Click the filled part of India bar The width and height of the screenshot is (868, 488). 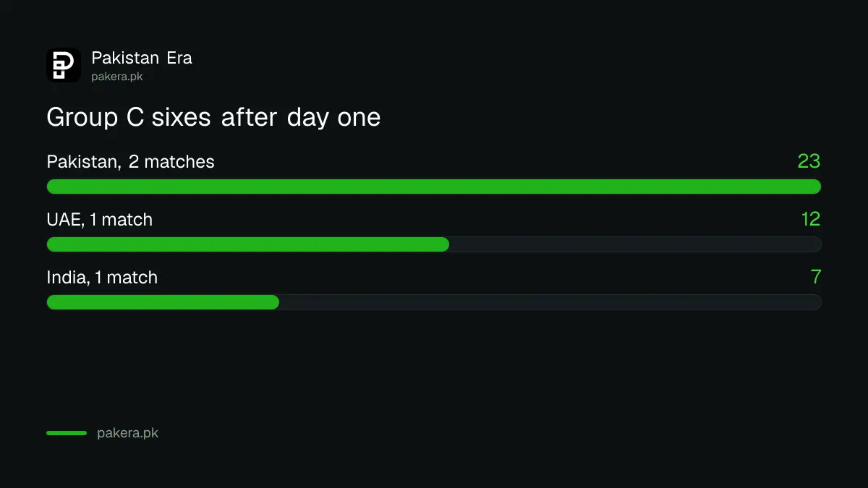coord(163,302)
